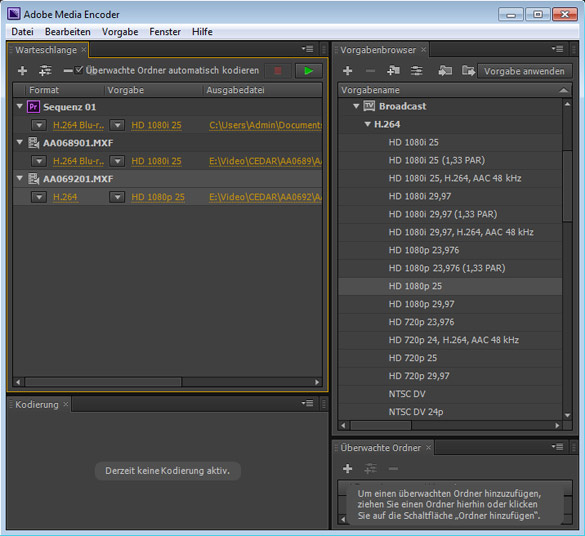Screen dimensions: 585x536
Task: Open Warteschlange panel options menu
Action: coord(308,49)
